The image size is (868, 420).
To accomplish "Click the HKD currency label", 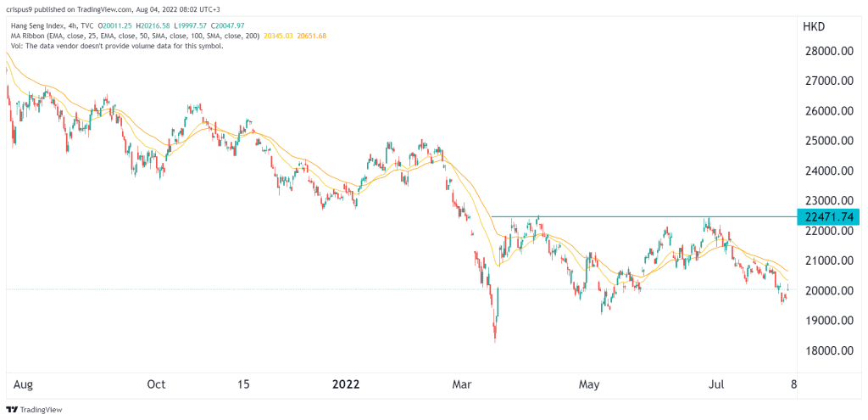I will 813,25.
